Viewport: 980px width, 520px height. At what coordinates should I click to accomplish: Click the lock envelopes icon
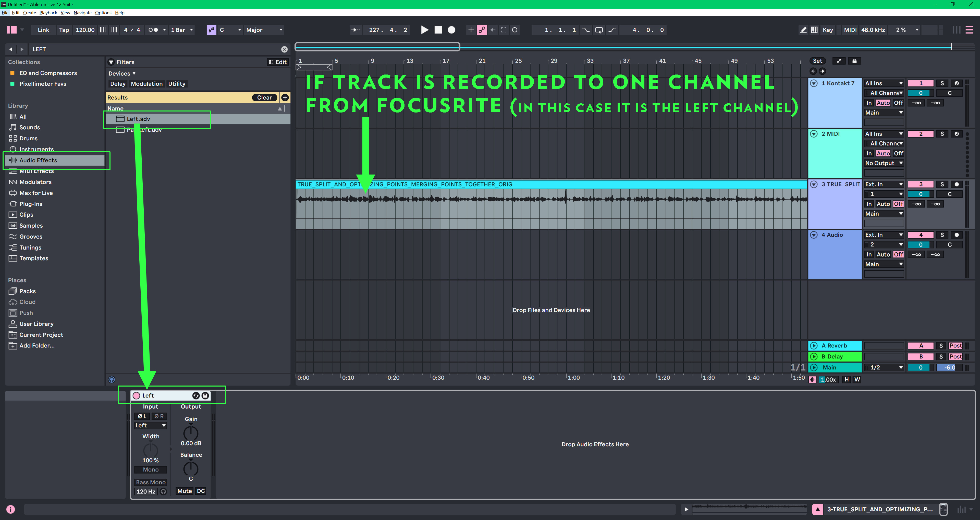point(854,61)
